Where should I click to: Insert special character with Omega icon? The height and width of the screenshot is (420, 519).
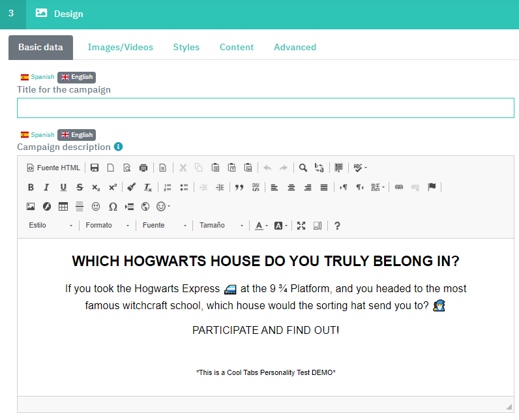113,207
